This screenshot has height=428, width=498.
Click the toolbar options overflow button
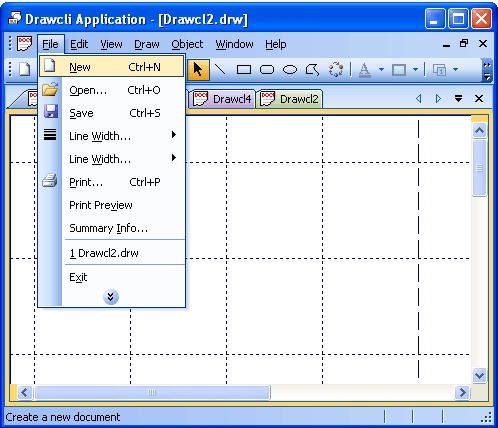[487, 70]
